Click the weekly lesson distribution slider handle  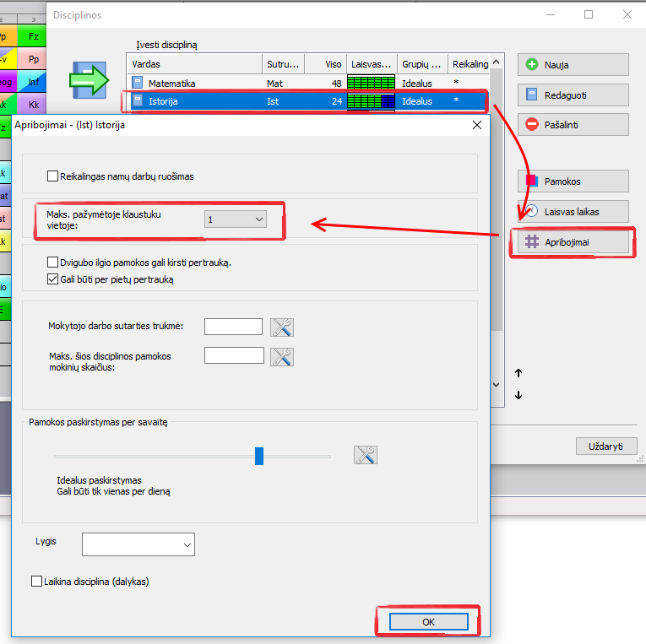point(259,456)
